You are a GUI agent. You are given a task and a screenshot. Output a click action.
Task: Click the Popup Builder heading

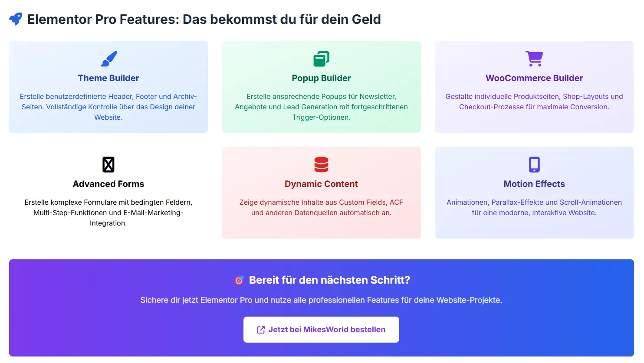pyautogui.click(x=321, y=78)
